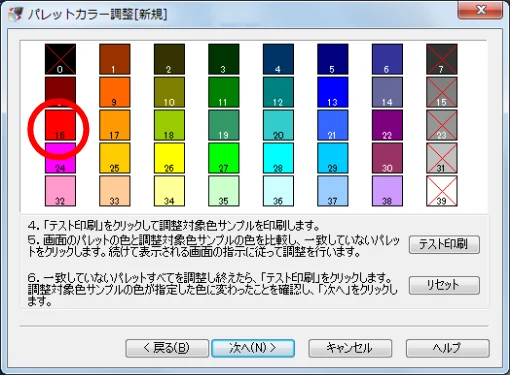This screenshot has height=376, width=511.
Task: Select palette swatch 19 (sea green)
Action: tap(224, 125)
